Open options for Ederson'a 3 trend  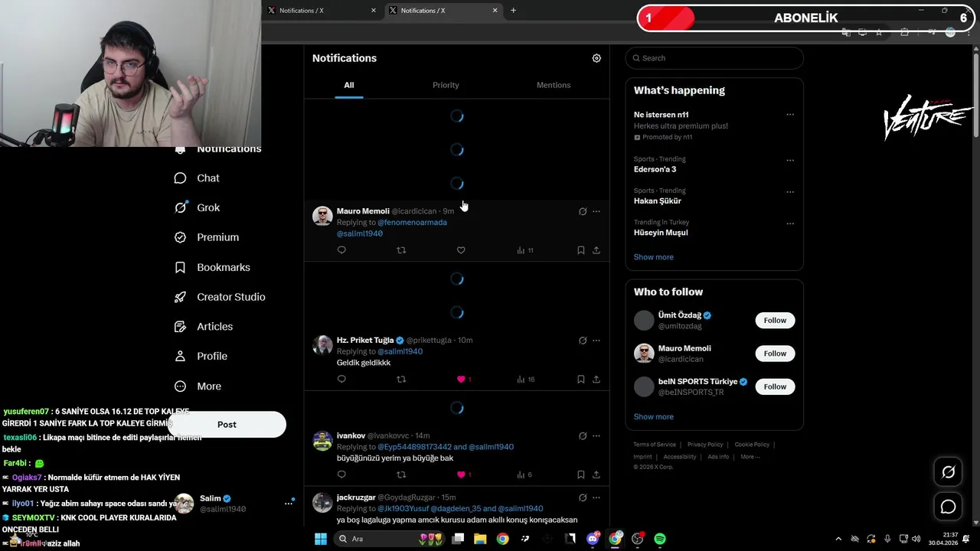click(x=790, y=161)
